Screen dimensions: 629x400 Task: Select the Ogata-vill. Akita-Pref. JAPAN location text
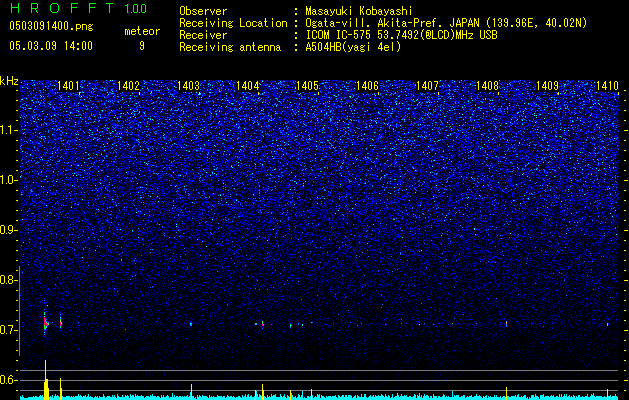coord(446,23)
